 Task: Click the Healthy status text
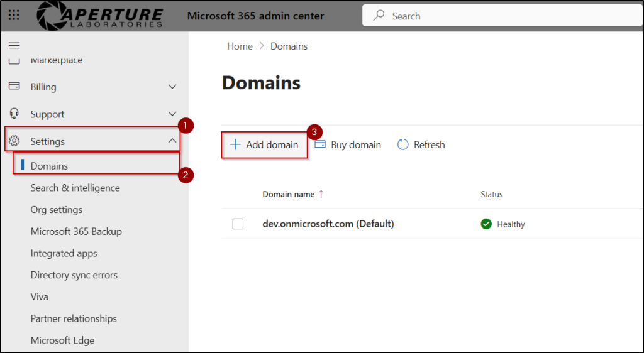[x=511, y=224]
